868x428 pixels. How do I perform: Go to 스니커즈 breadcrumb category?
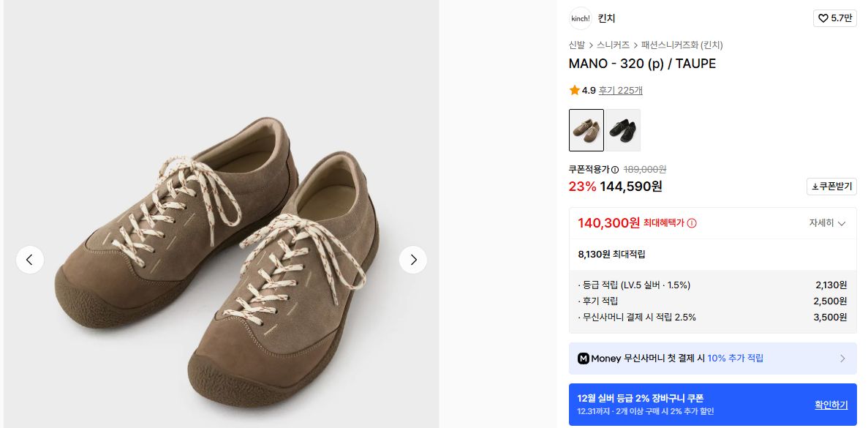pyautogui.click(x=613, y=45)
